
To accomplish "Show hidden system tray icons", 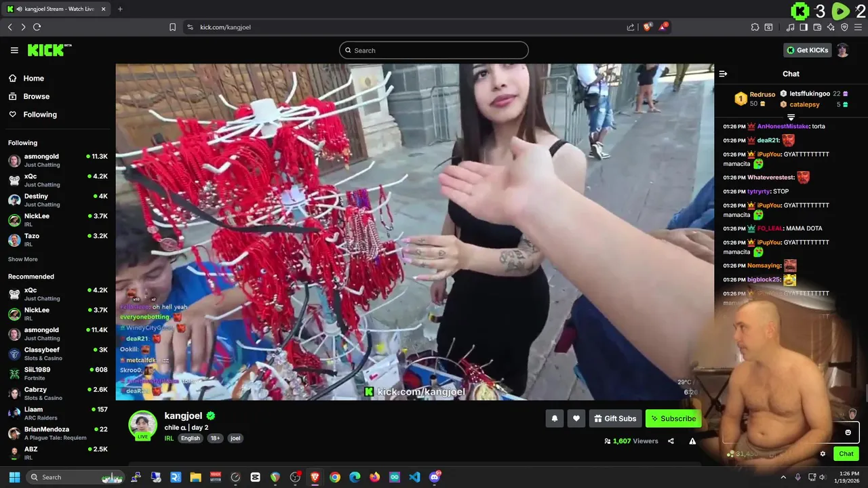I will (783, 477).
